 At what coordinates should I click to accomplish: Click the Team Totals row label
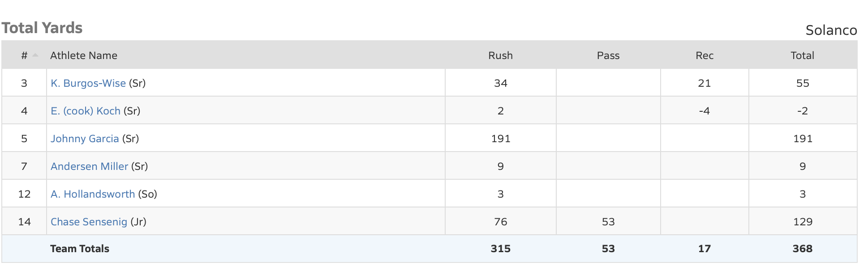[80, 249]
